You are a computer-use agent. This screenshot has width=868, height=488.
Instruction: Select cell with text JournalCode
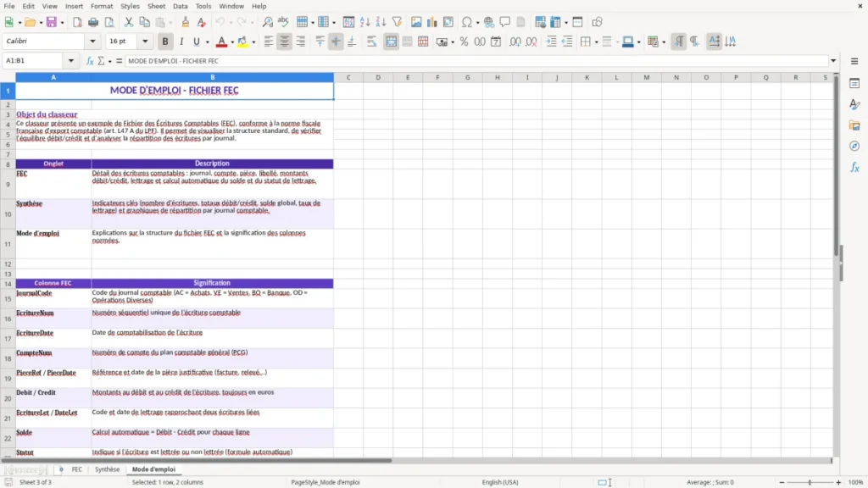click(53, 298)
